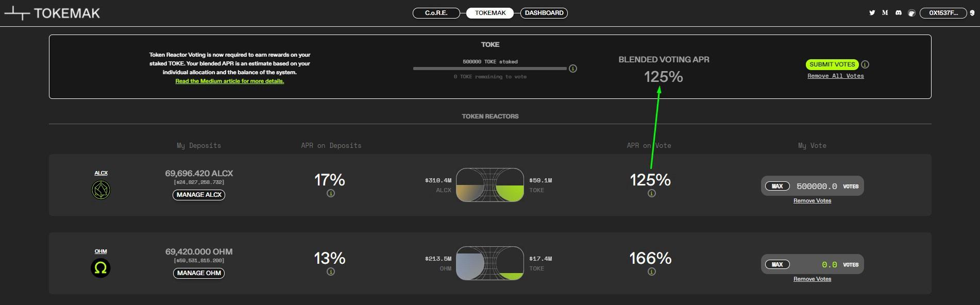The height and width of the screenshot is (305, 980).
Task: Set MAX votes for ALCX reactor
Action: pos(778,186)
